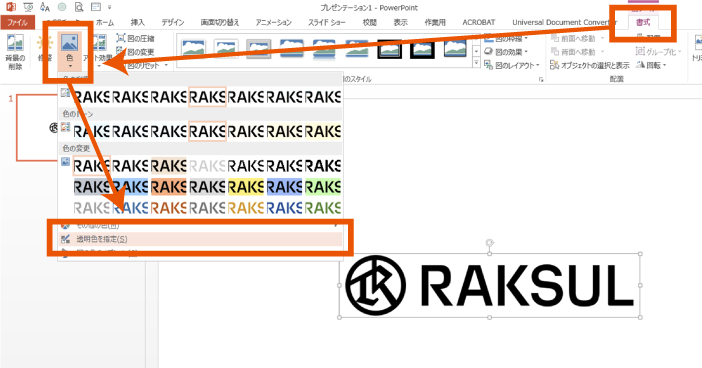Expand the グループ化 group dropdown
702x368 pixels.
pyautogui.click(x=680, y=52)
